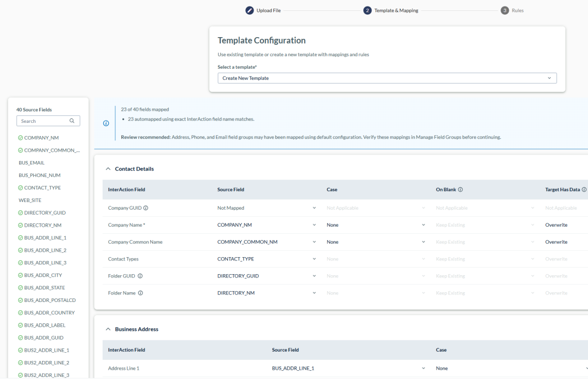The width and height of the screenshot is (588, 379).
Task: Click the mapped checkmark beside BUS_ADDR_GUID
Action: pos(20,337)
